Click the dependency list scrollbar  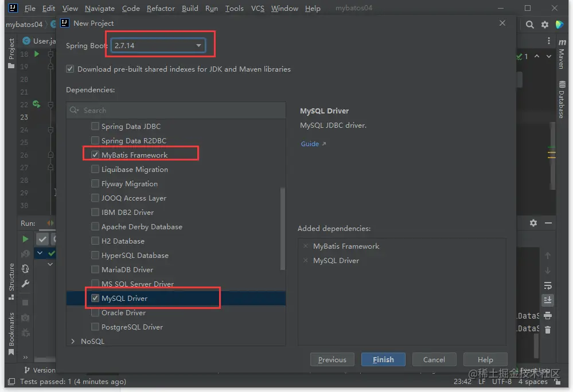[282, 229]
